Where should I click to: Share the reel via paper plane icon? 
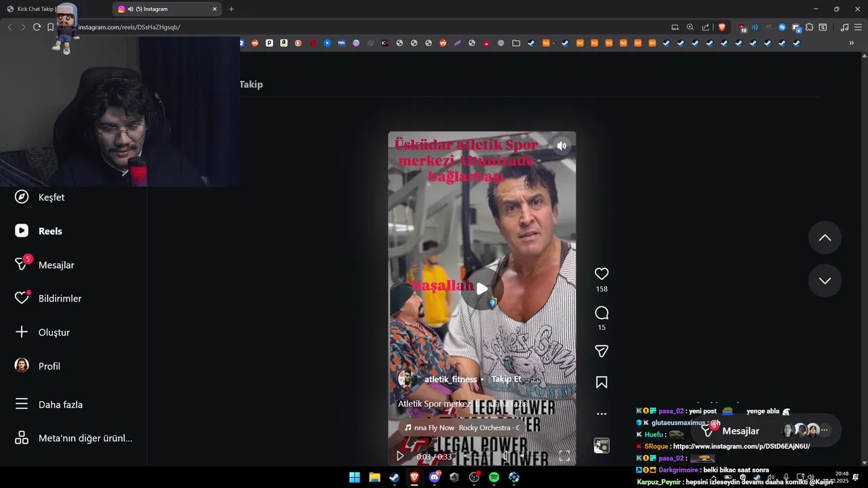(x=601, y=351)
